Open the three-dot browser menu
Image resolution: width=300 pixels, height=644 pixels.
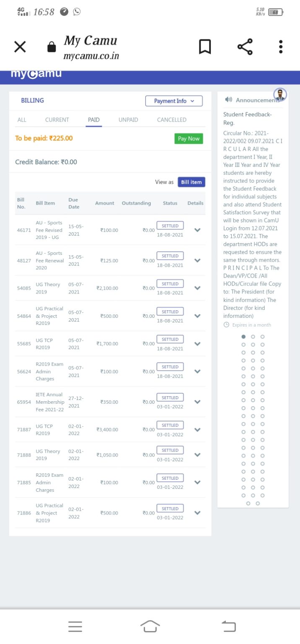(x=281, y=47)
